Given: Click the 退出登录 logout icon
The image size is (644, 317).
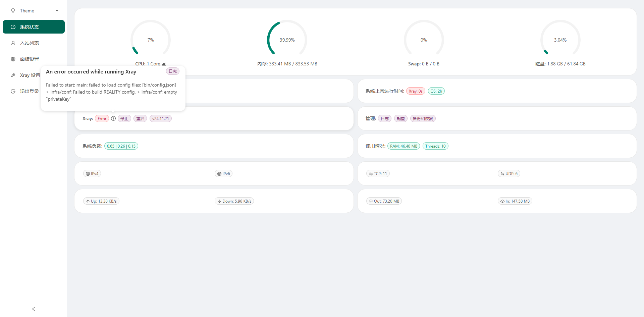Looking at the screenshot, I should click(13, 91).
